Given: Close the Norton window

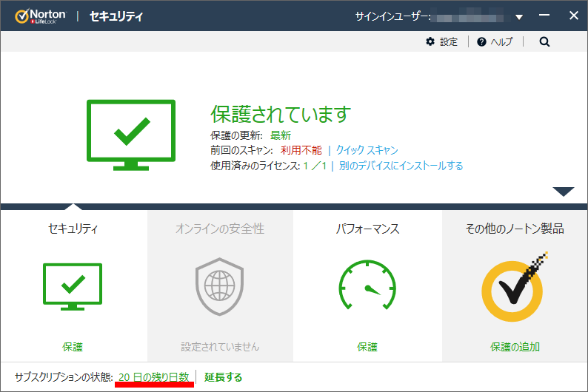Looking at the screenshot, I should [x=574, y=16].
